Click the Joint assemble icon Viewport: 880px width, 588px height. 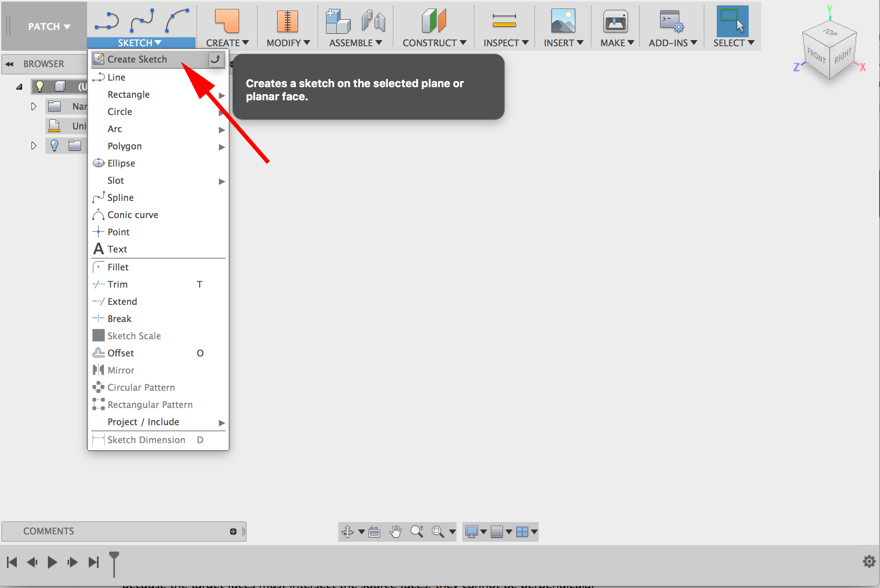pos(374,21)
